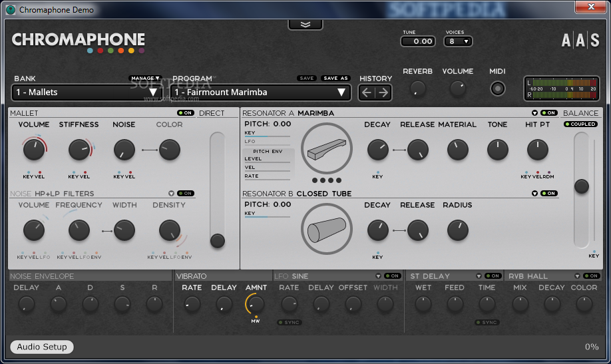Click the Resonator B closed tube icon
611x364 pixels.
coord(327,229)
